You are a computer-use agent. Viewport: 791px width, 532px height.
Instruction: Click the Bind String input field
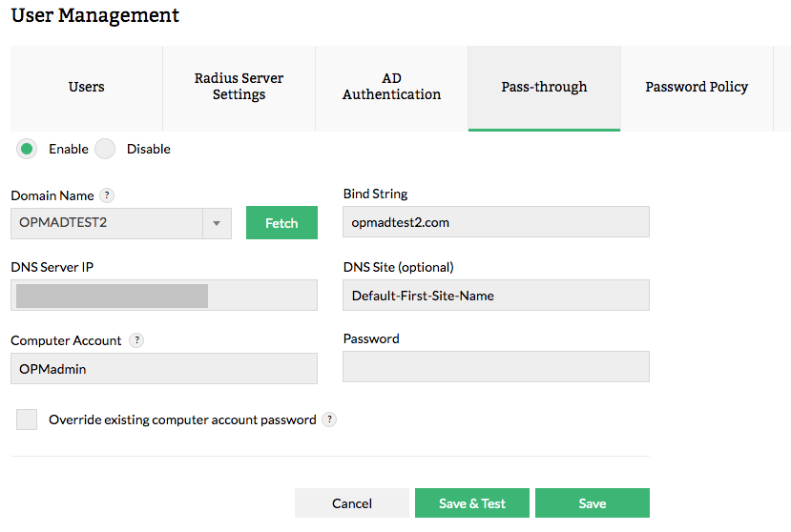click(496, 222)
